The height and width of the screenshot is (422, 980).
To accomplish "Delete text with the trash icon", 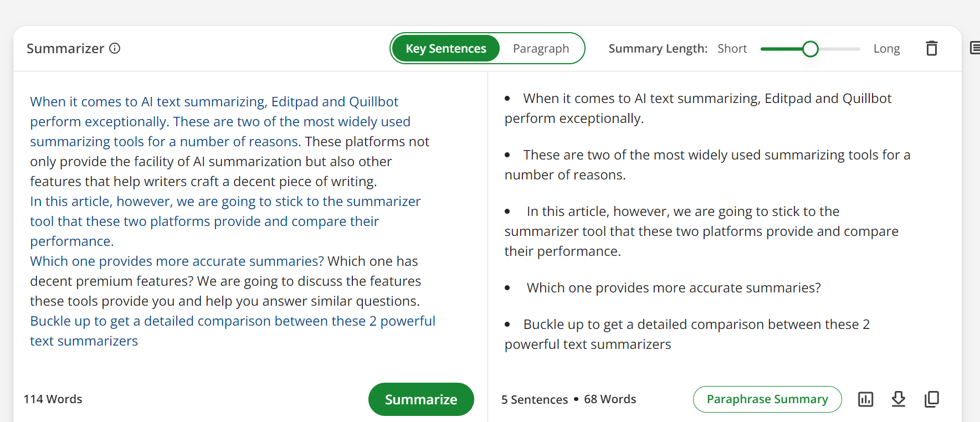I will pos(932,49).
